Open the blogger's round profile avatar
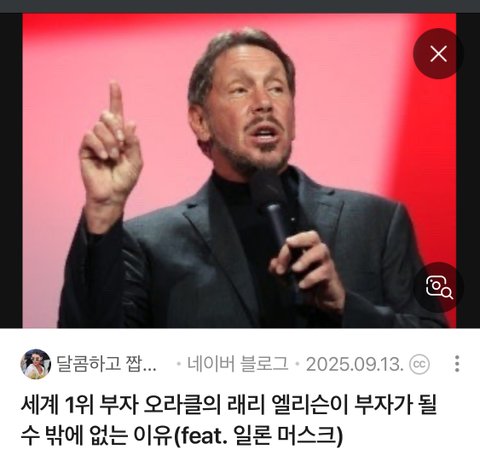The height and width of the screenshot is (467, 480). [x=36, y=364]
